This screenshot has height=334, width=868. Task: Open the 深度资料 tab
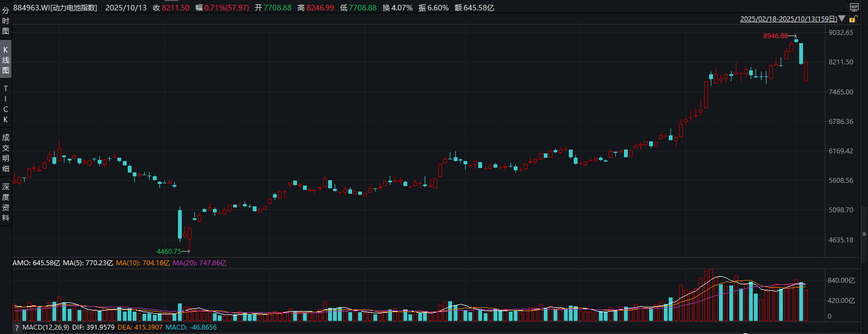pyautogui.click(x=5, y=202)
